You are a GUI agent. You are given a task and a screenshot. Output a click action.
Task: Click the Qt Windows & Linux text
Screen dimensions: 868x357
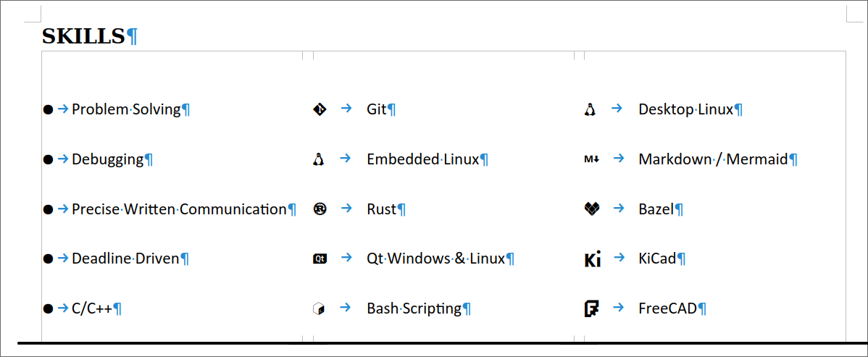click(435, 259)
